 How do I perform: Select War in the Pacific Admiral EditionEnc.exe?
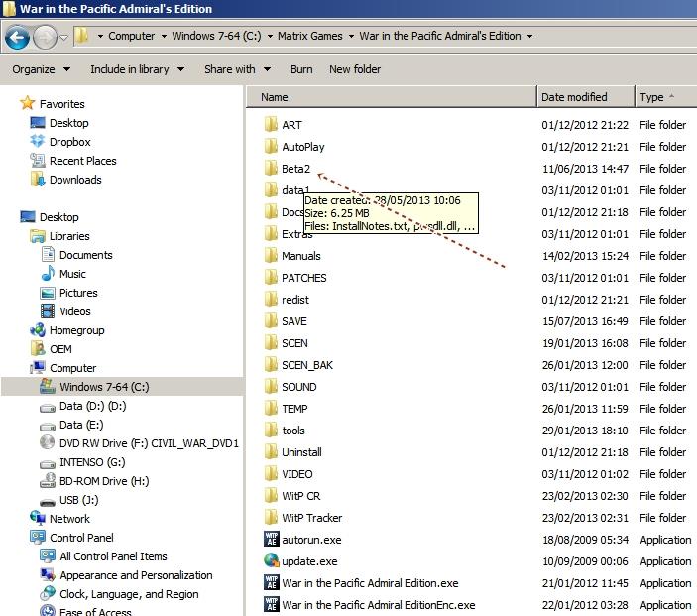click(x=370, y=605)
